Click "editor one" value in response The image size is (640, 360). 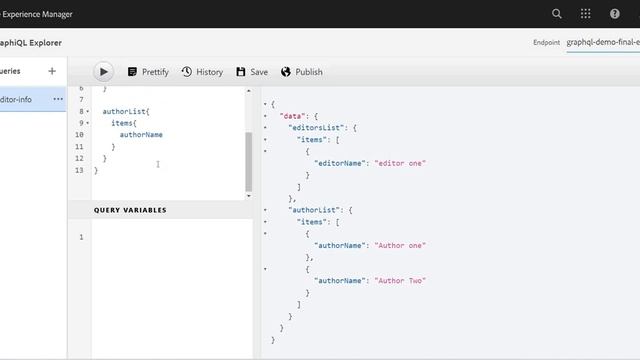(400, 163)
